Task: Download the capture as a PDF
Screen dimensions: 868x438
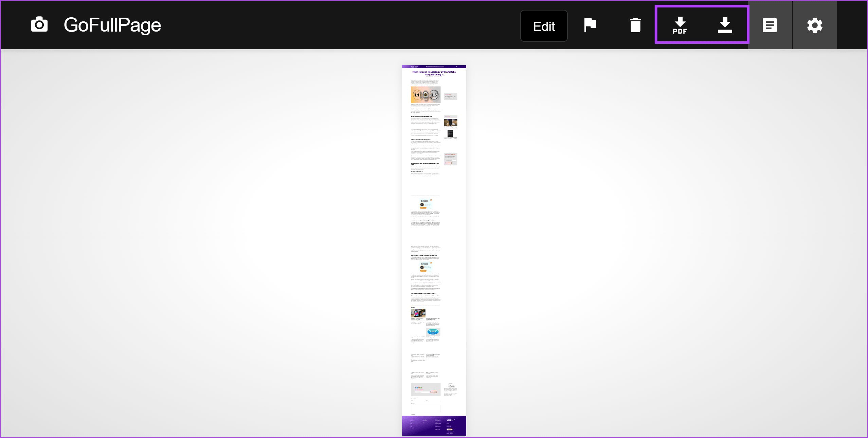Action: point(680,24)
